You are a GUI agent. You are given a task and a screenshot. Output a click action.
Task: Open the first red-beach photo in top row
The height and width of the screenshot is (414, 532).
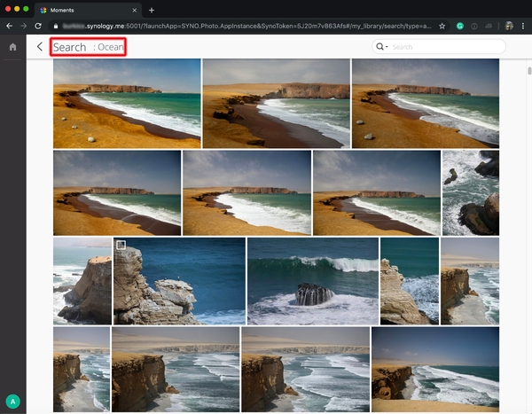[x=127, y=104]
